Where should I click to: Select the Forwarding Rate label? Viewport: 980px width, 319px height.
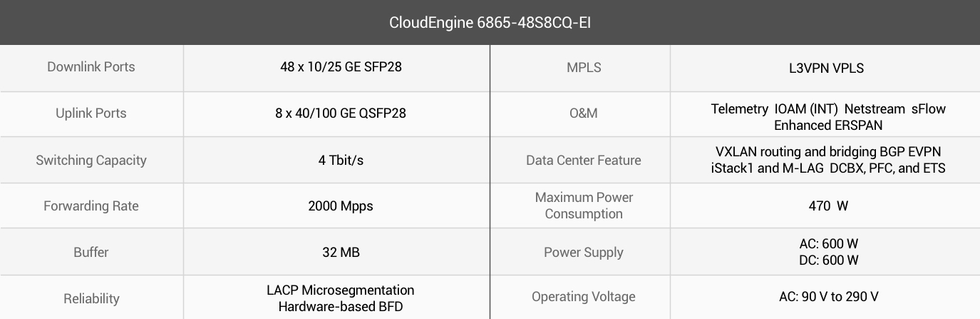coord(91,206)
